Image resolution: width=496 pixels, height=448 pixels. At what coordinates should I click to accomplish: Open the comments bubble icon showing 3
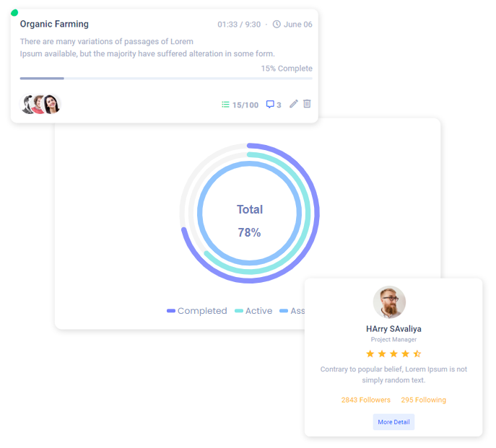pyautogui.click(x=270, y=105)
